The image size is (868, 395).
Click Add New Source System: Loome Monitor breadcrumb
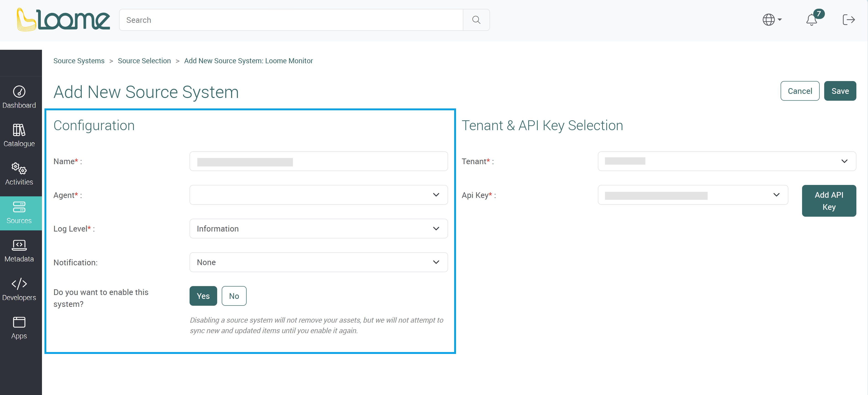point(248,61)
